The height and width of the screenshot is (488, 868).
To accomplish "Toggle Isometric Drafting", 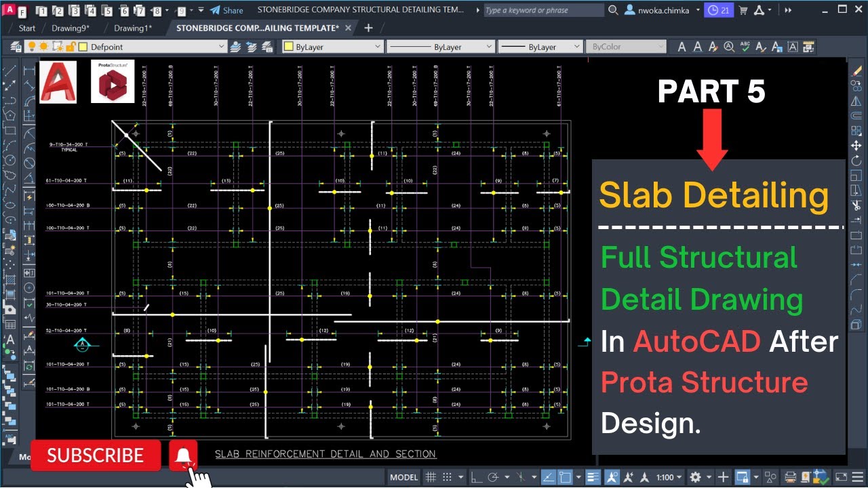I will 521,477.
